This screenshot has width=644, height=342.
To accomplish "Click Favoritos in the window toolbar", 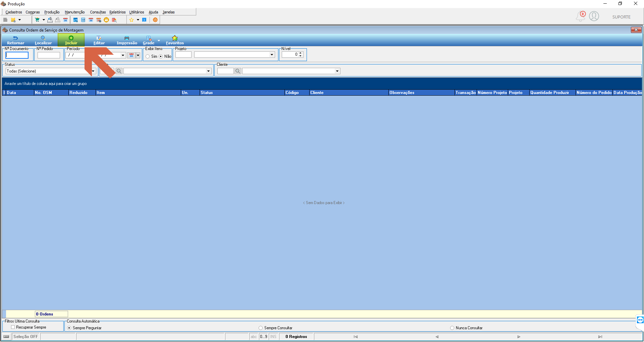I will (x=175, y=40).
